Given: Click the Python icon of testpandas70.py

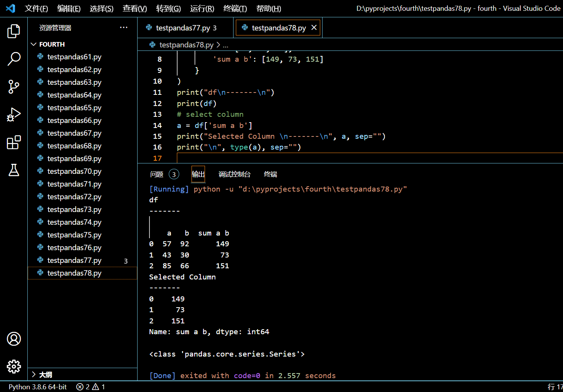Looking at the screenshot, I should [x=40, y=171].
